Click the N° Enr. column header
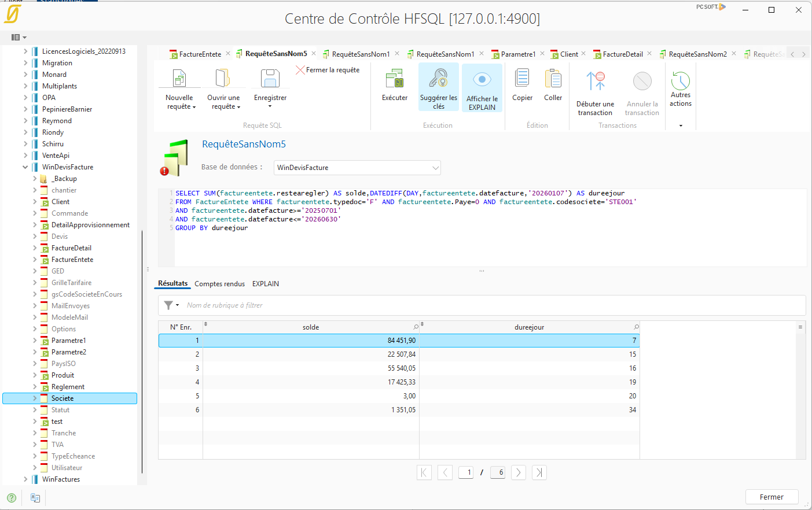 click(181, 327)
